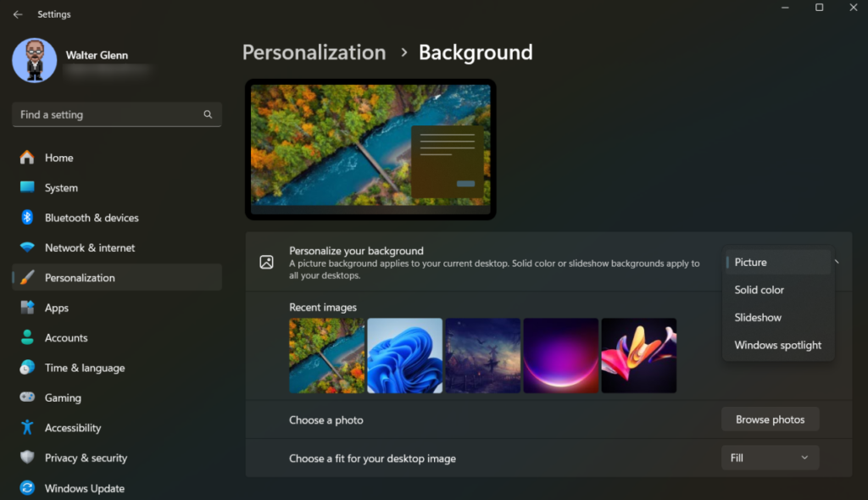Image resolution: width=868 pixels, height=500 pixels.
Task: Open Gaming settings
Action: (x=117, y=397)
